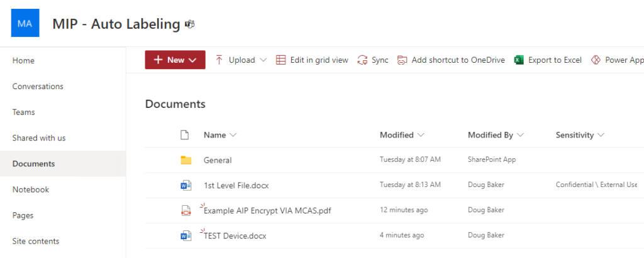
Task: Open the Sensitivity column header dropdown
Action: click(601, 135)
